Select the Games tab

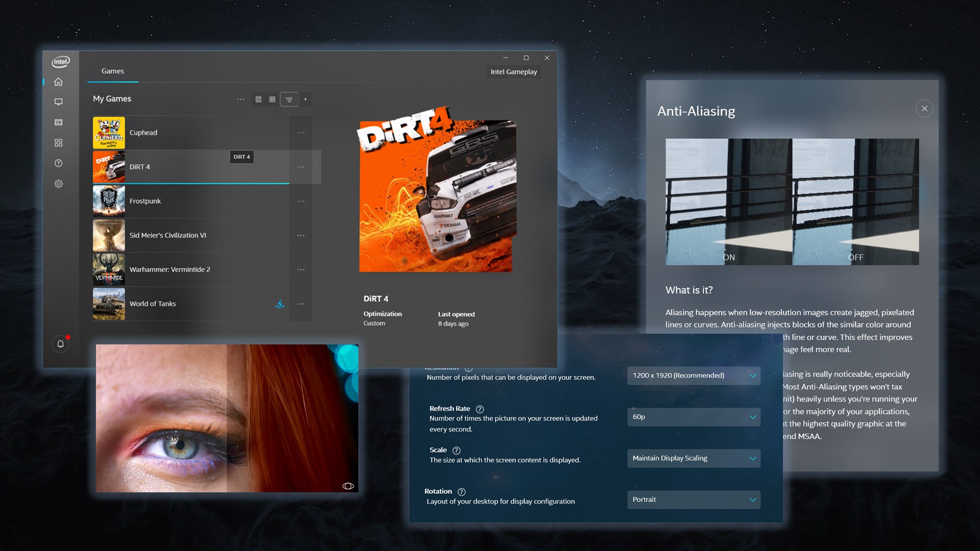pos(113,71)
